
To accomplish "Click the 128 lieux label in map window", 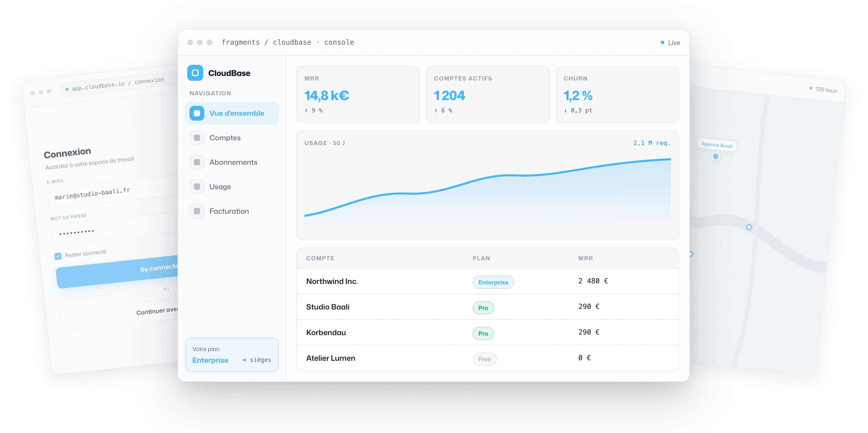I will [826, 90].
